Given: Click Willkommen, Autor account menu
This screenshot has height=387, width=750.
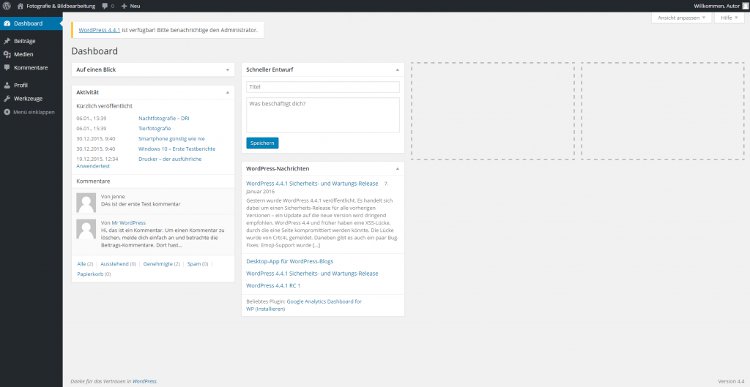Looking at the screenshot, I should pos(720,6).
